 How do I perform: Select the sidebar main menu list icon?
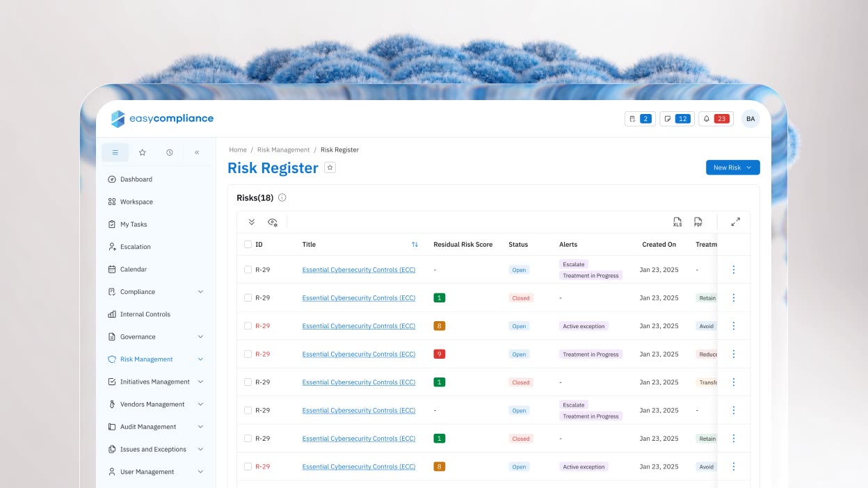click(x=115, y=152)
